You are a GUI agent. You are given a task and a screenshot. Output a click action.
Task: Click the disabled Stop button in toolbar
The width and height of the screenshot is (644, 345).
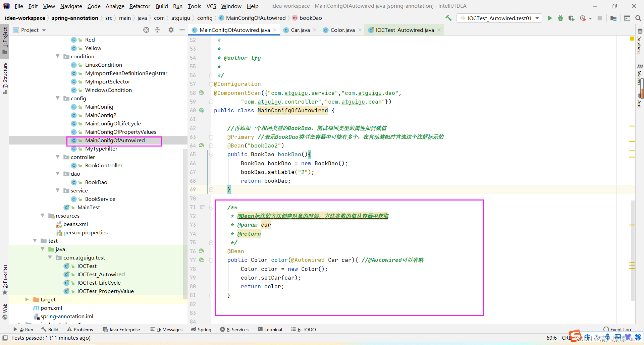[x=600, y=18]
